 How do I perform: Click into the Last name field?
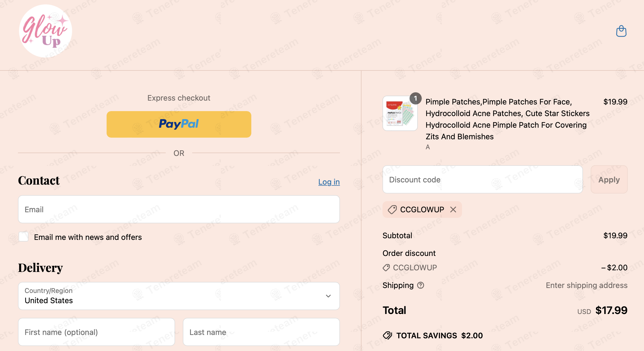tap(261, 332)
